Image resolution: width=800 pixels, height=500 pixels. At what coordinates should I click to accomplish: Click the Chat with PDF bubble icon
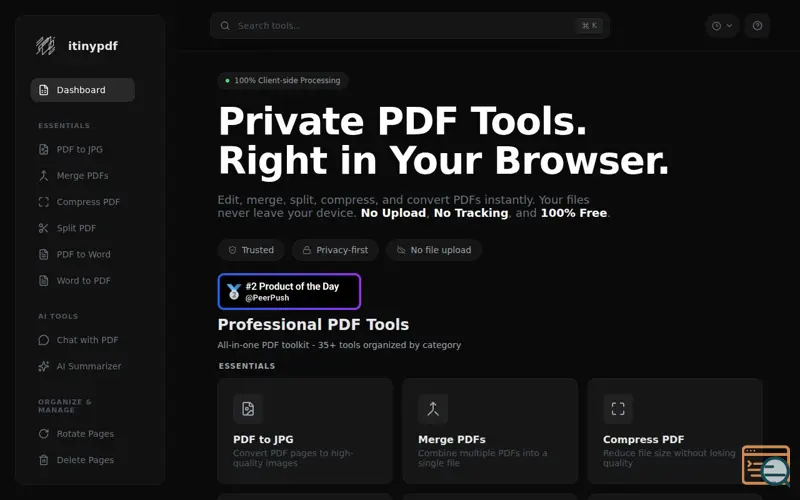[44, 340]
